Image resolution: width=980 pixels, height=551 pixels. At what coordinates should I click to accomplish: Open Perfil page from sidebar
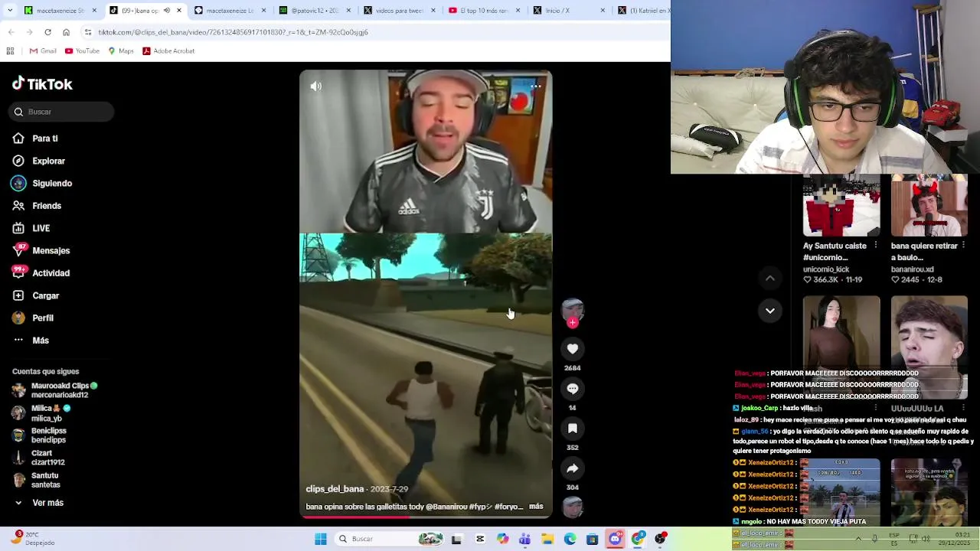coord(33,318)
